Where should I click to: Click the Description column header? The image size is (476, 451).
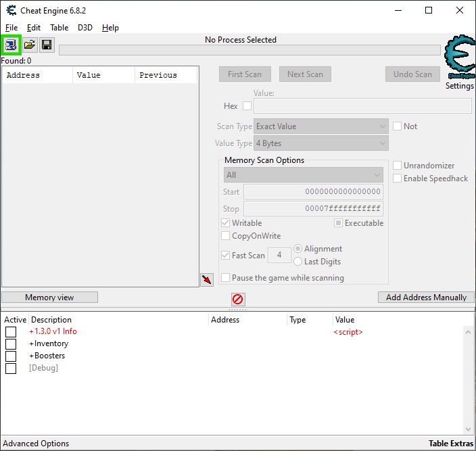pos(51,320)
